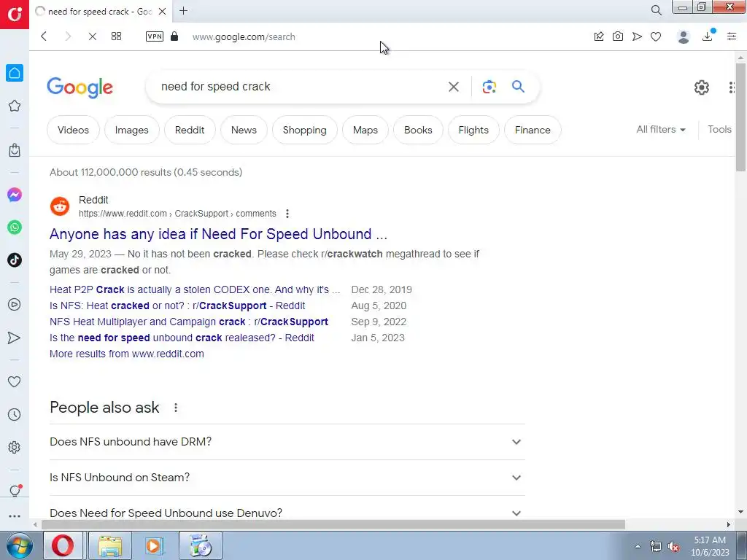Open Bookmarks star icon in sidebar
747x560 pixels.
tap(15, 106)
